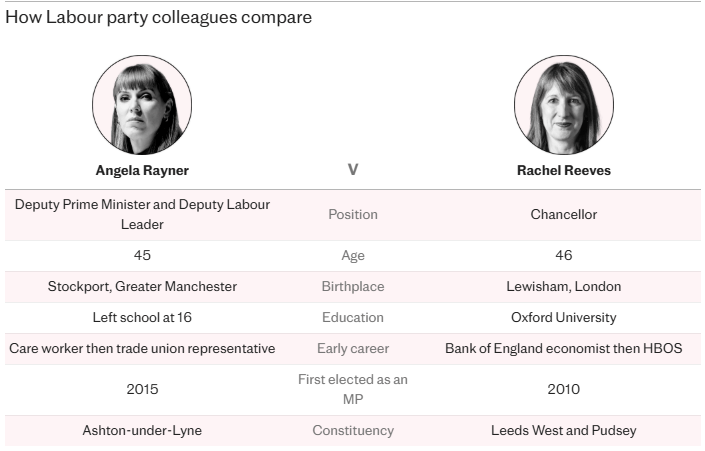This screenshot has height=451, width=705.
Task: Click the 'First elected as an MP' label
Action: coord(353,389)
